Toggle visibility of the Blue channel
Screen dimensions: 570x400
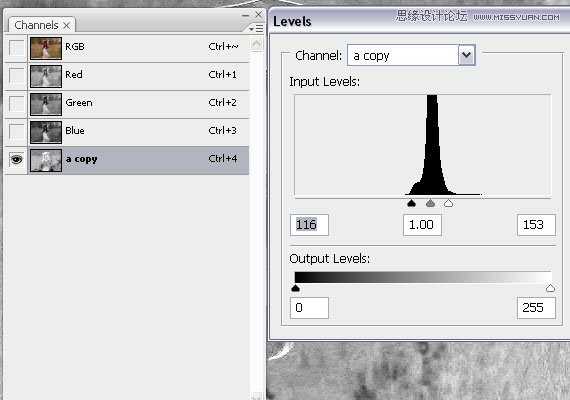coord(16,131)
